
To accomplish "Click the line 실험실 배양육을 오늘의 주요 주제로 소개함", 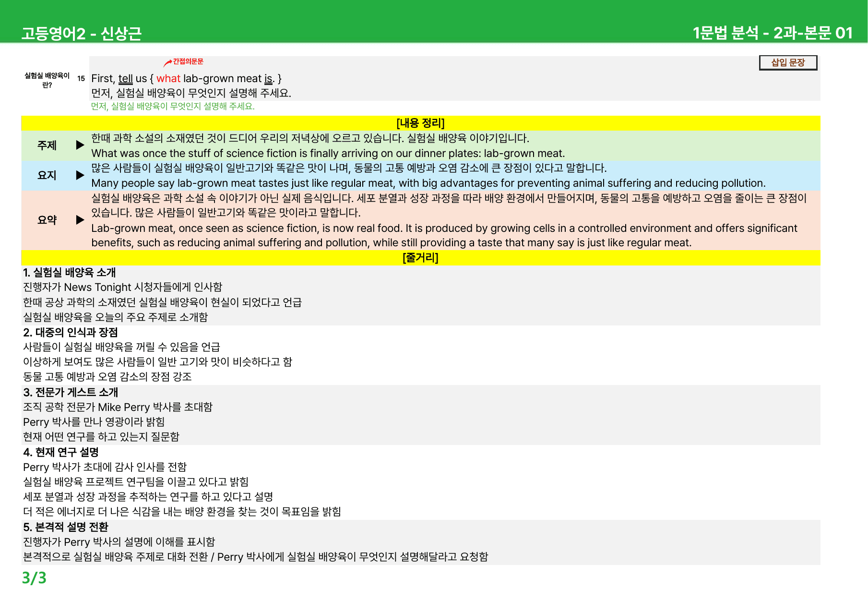I will click(116, 317).
